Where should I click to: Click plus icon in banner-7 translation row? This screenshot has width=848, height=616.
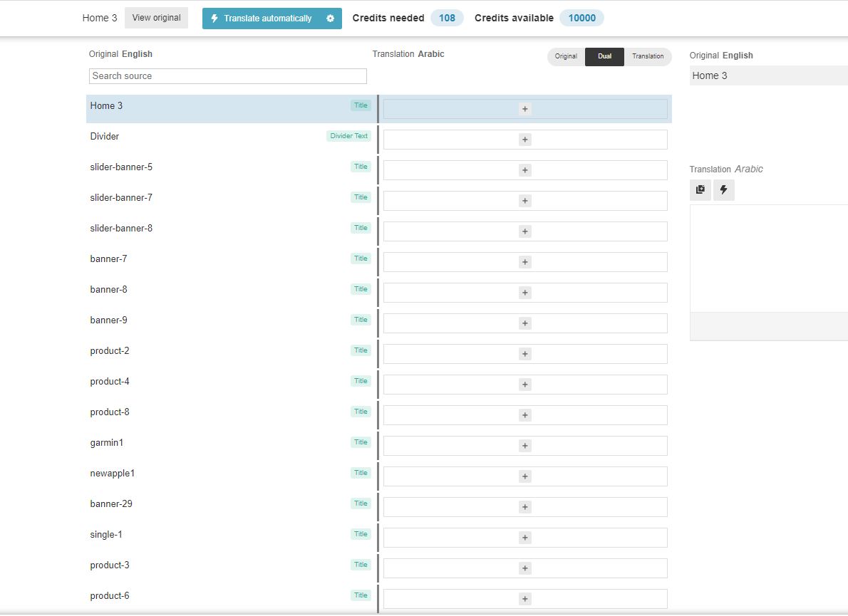[525, 262]
